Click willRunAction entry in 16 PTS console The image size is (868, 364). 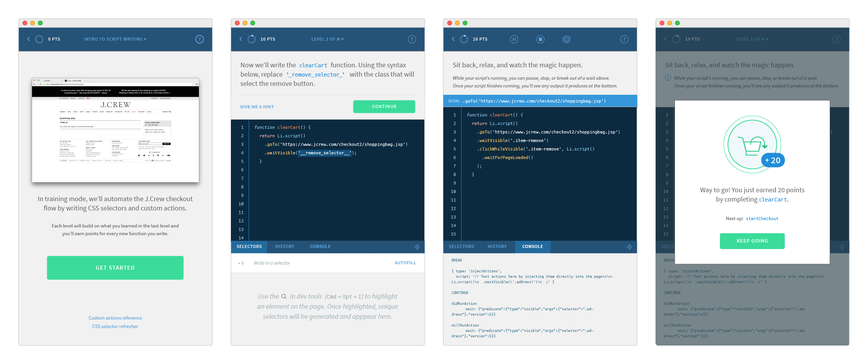465,325
